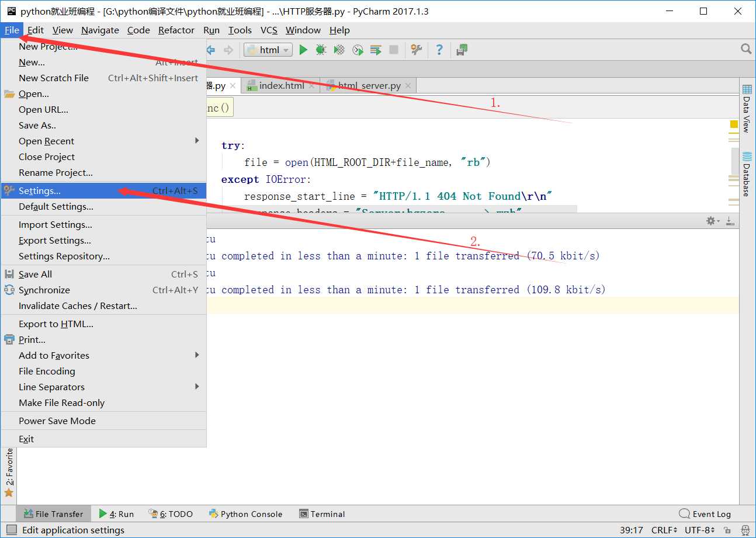
Task: Click the Help question mark icon
Action: tap(439, 50)
